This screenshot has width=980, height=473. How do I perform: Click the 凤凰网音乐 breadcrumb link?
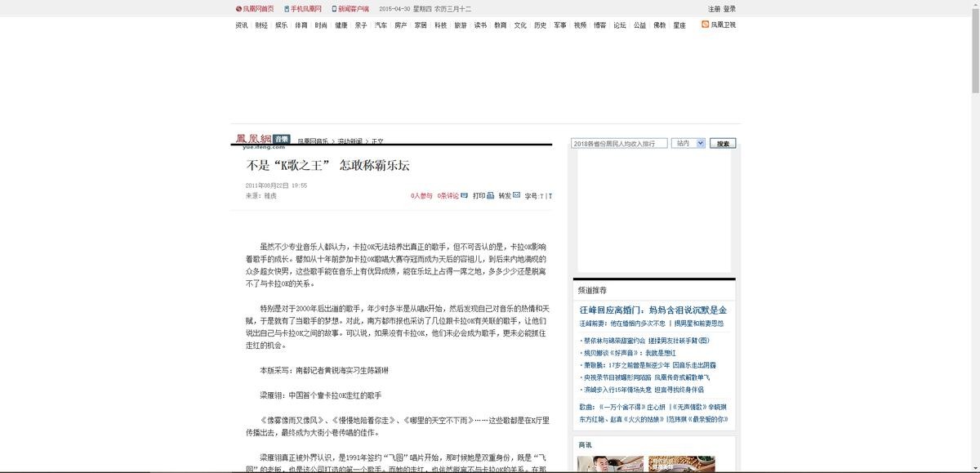coord(313,141)
